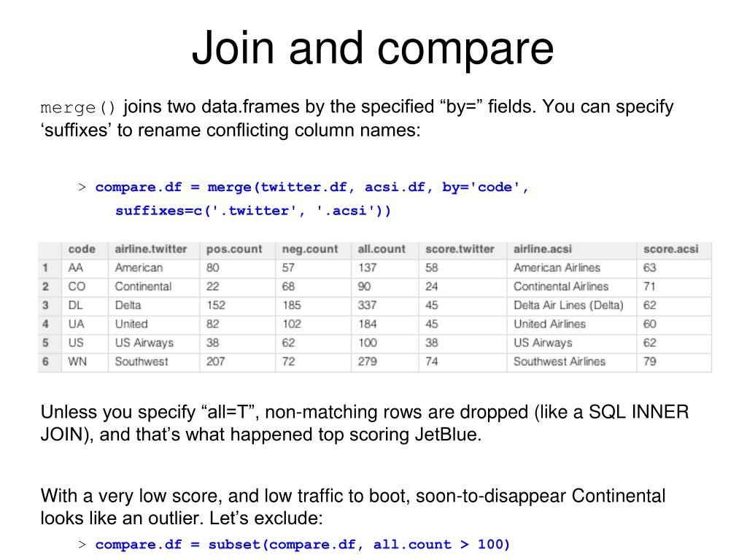Click the 'neg.count' column header

[309, 249]
